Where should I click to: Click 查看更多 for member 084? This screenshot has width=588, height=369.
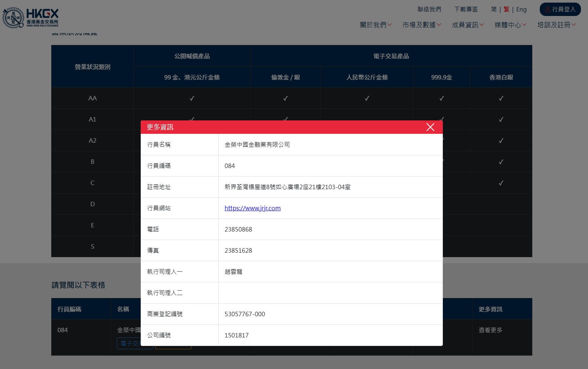click(x=490, y=330)
